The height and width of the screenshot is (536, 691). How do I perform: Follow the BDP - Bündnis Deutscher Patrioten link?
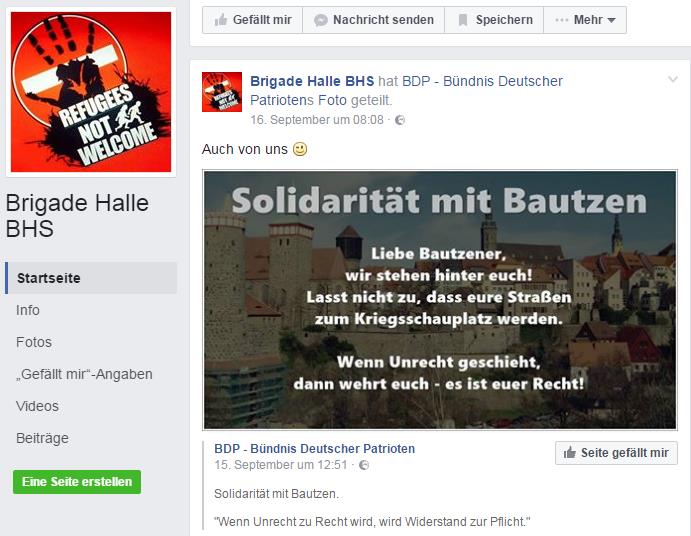pos(315,449)
